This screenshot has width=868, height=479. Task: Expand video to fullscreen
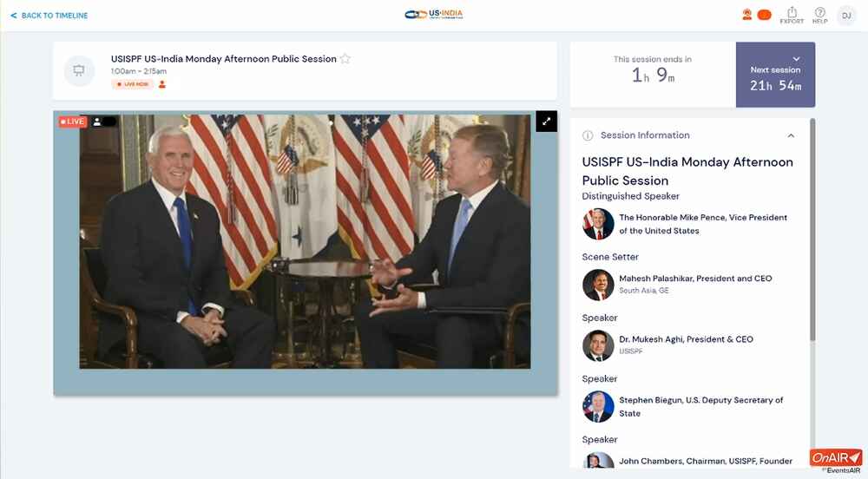tap(546, 121)
